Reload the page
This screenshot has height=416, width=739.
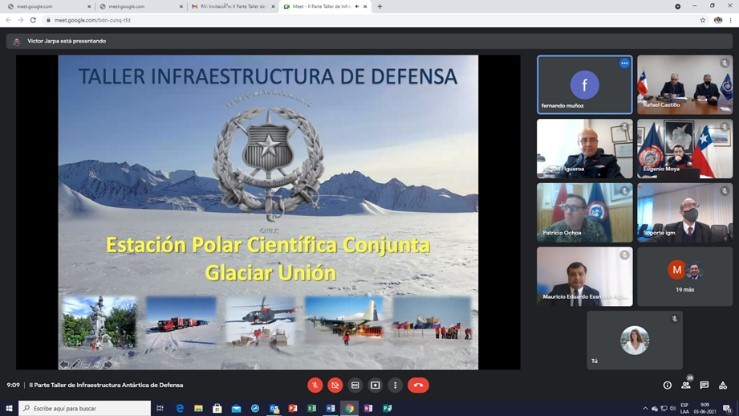coord(33,20)
